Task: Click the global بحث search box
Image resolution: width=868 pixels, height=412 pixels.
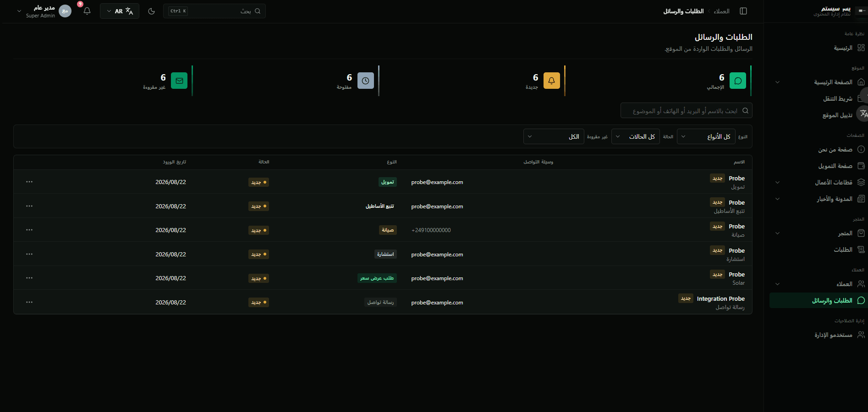Action: 214,11
